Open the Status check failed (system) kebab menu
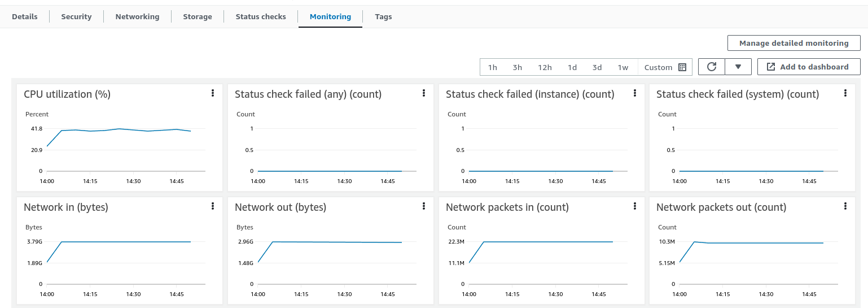The width and height of the screenshot is (868, 308). [x=845, y=93]
